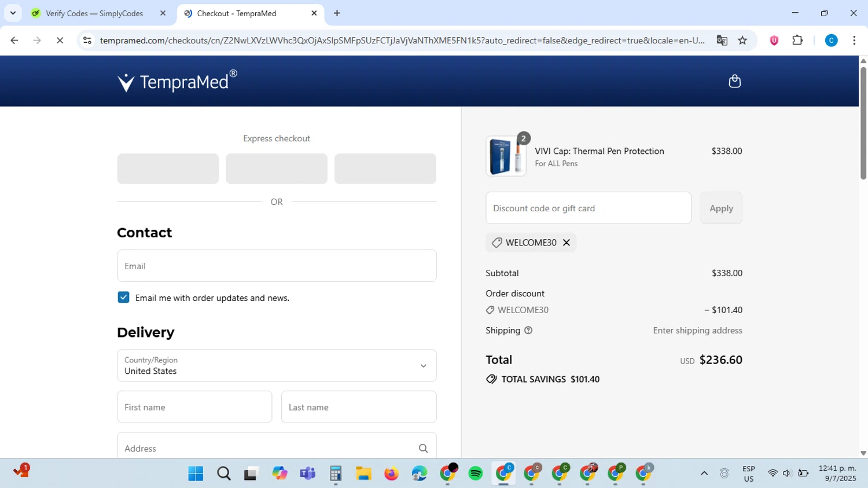Click the middle express checkout button

277,168
